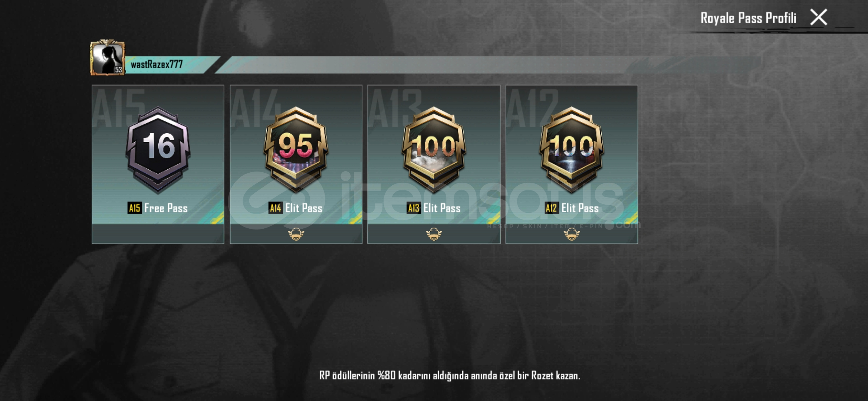
Task: Select the A15 Free Pass label
Action: coord(158,208)
